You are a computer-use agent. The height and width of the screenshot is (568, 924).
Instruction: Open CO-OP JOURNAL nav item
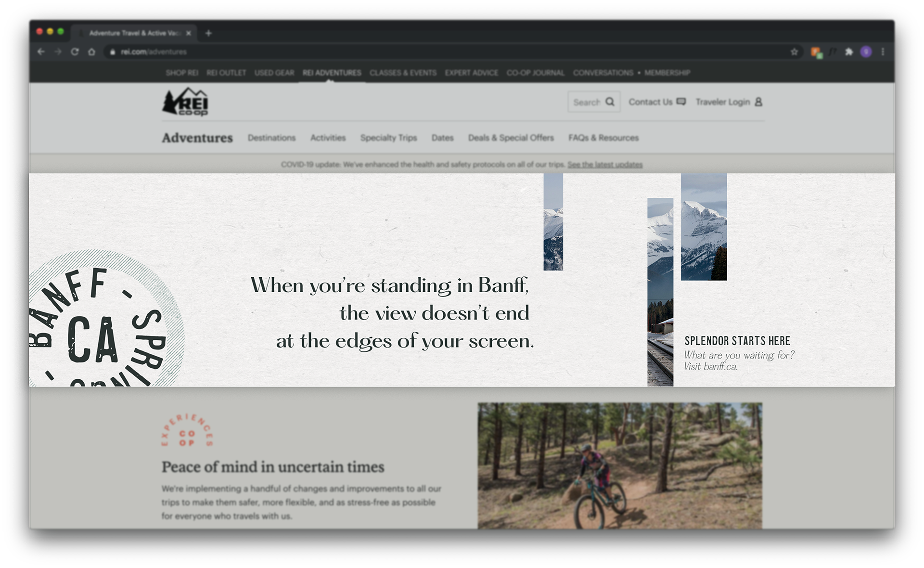pyautogui.click(x=535, y=73)
